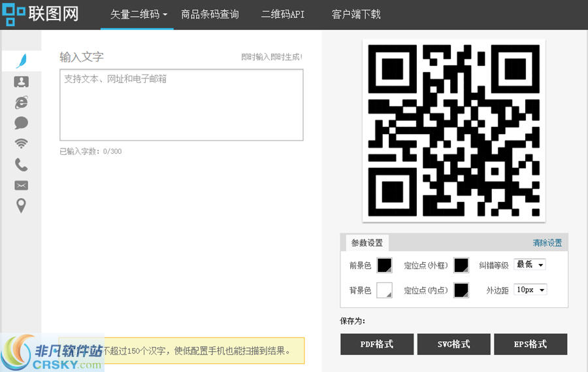588x372 pixels.
Task: Open the contact card QR type icon
Action: [22, 82]
